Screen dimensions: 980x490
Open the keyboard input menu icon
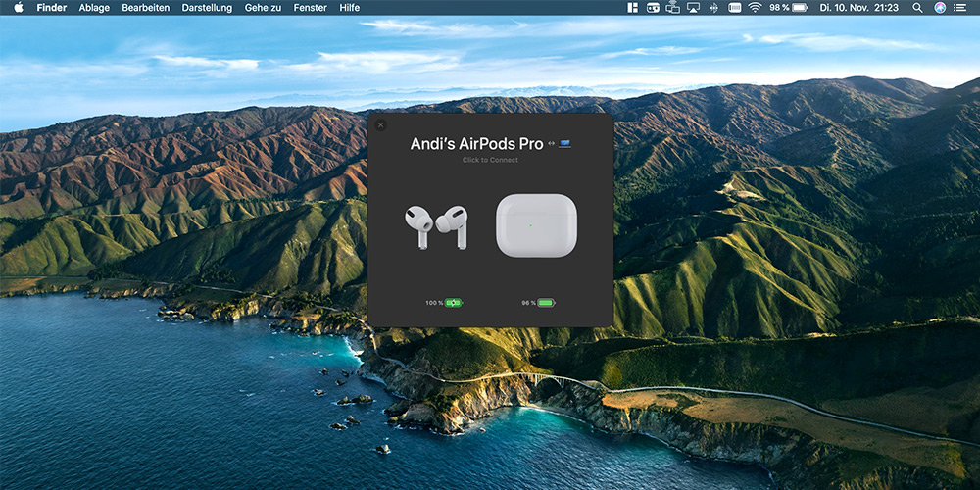pyautogui.click(x=734, y=8)
